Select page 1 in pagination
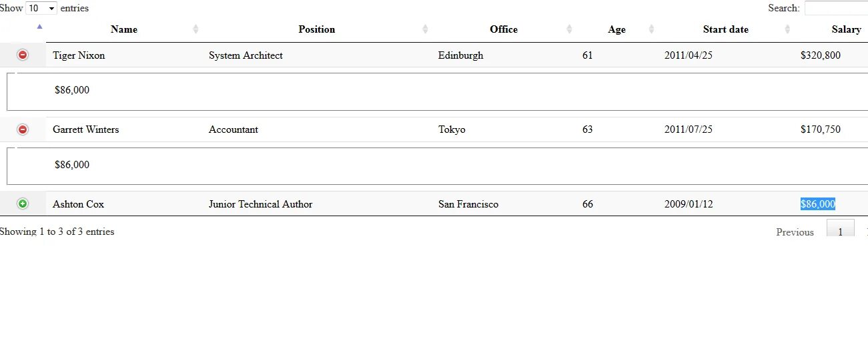Screen dimensions: 868x363 pyautogui.click(x=841, y=232)
